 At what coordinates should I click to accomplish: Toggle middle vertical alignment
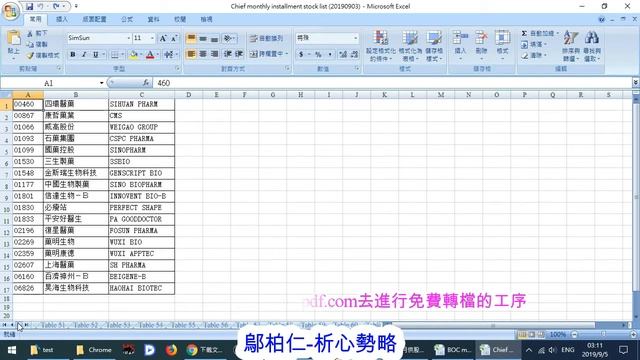(203, 38)
